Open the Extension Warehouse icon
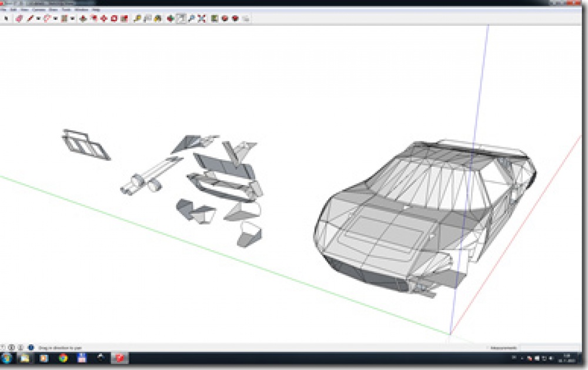The height and width of the screenshot is (370, 588). 236,18
